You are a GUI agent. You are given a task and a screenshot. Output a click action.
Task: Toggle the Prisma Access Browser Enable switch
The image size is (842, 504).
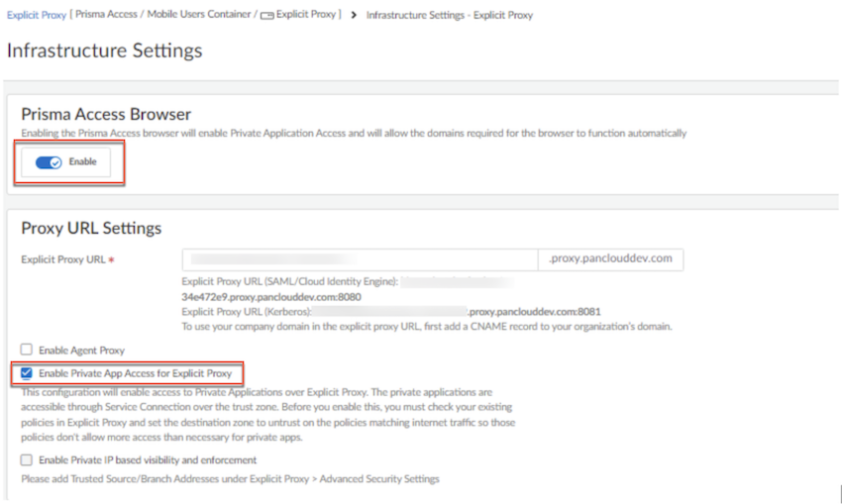click(x=49, y=162)
